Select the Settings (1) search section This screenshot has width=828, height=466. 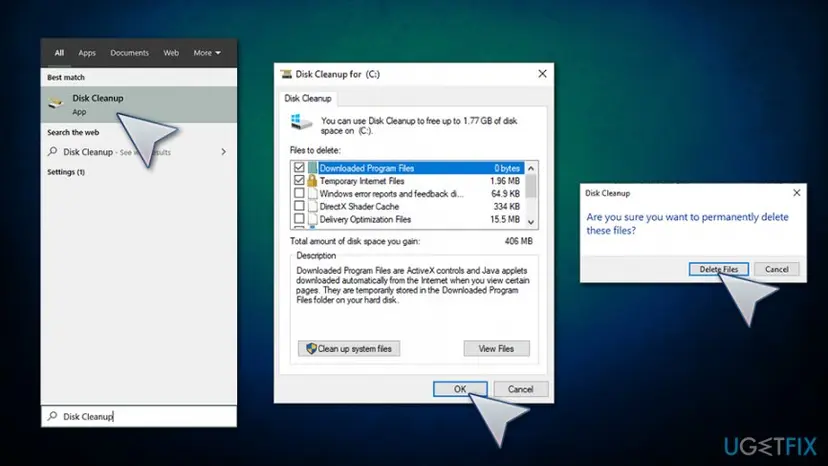(x=66, y=172)
